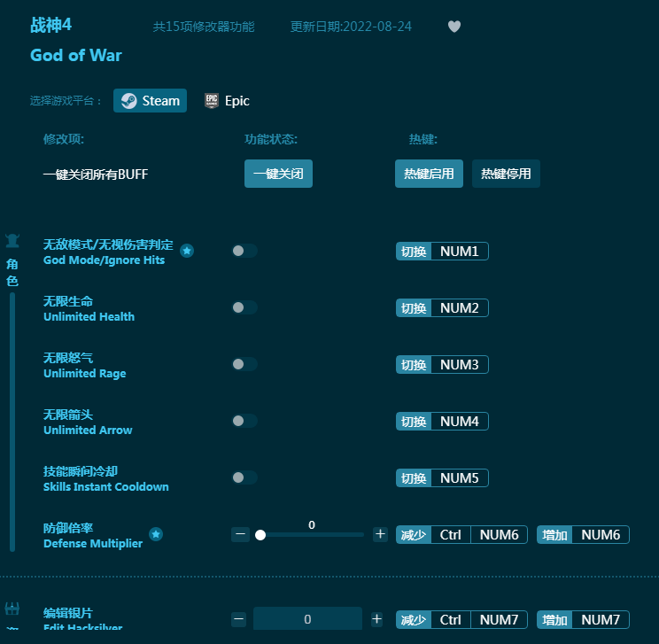Click the 切换 label for God Mode hotkey
659x644 pixels.
pyautogui.click(x=414, y=252)
